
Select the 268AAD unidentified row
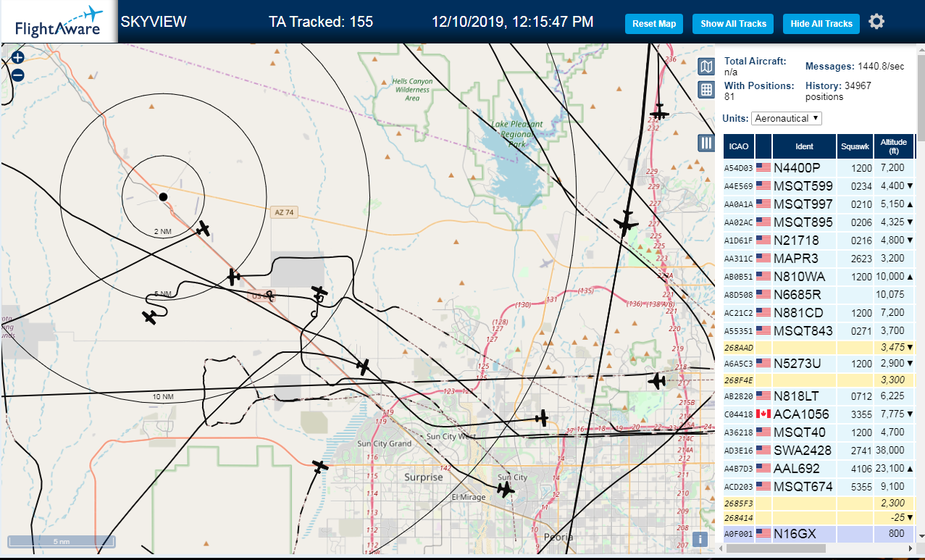click(819, 347)
